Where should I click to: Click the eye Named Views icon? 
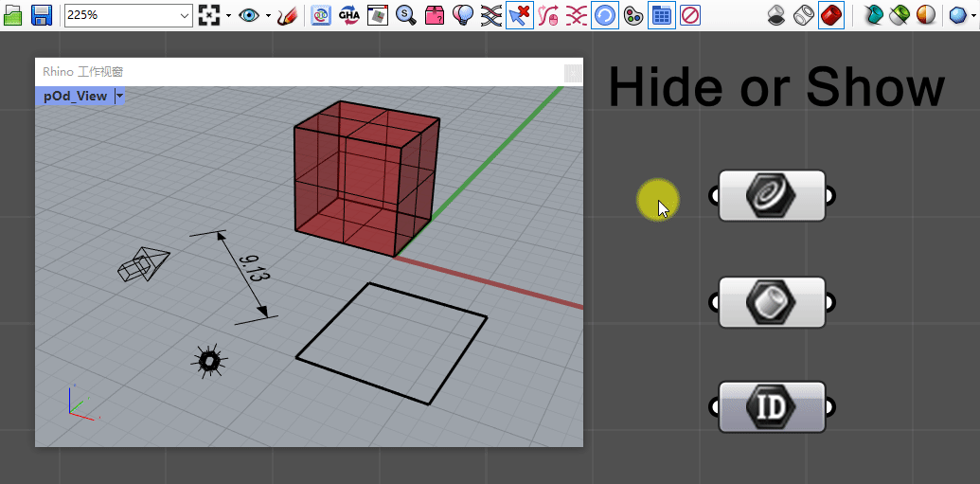[x=249, y=15]
